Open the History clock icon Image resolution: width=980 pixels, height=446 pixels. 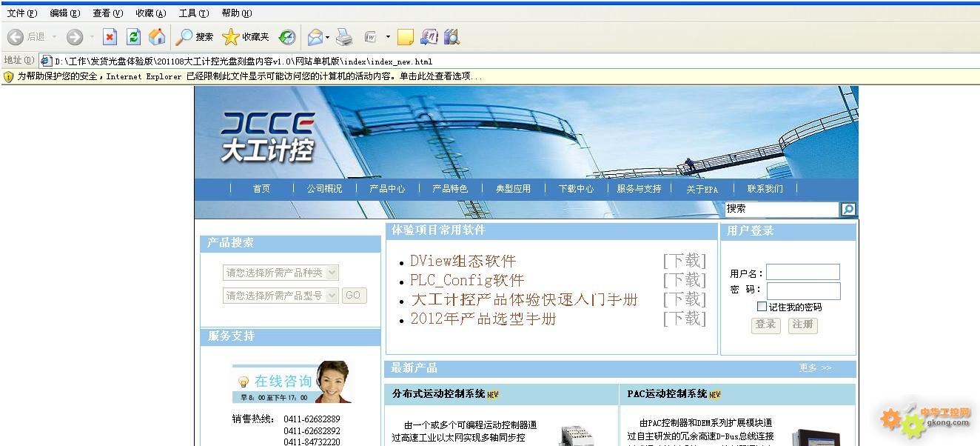click(287, 37)
